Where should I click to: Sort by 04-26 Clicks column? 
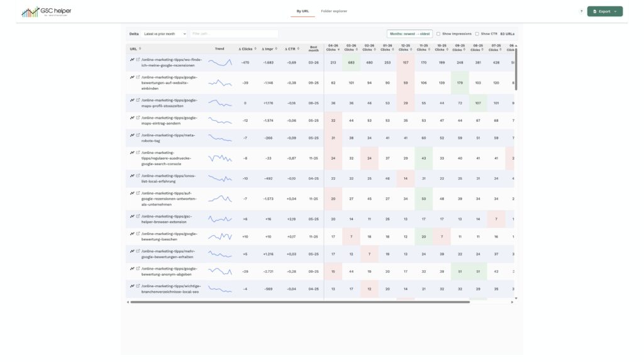(333, 48)
